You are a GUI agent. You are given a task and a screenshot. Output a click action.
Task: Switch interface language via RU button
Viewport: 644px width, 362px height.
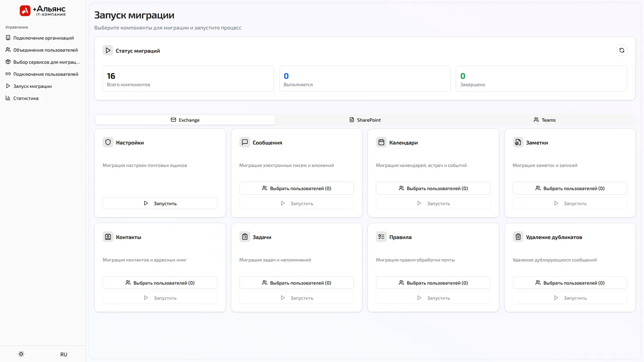pyautogui.click(x=63, y=354)
